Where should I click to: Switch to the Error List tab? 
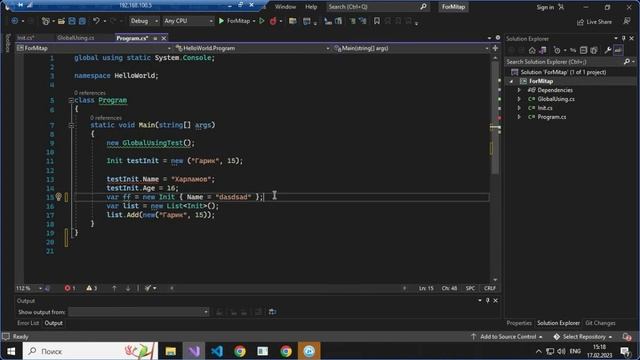click(x=28, y=323)
